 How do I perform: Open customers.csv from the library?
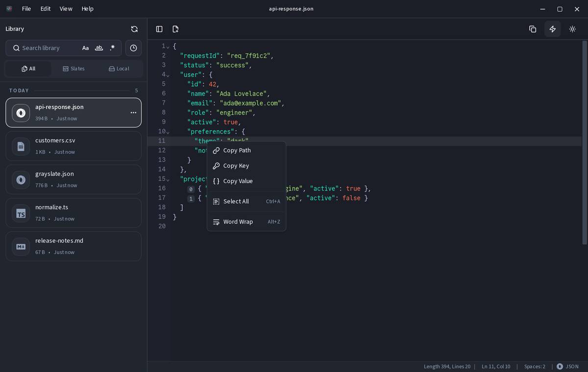point(73,146)
